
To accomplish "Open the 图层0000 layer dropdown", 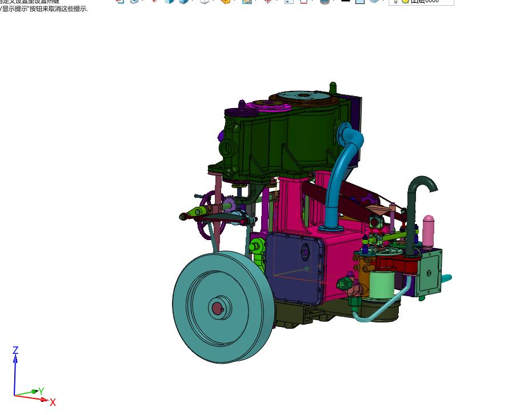I will coord(421,2).
